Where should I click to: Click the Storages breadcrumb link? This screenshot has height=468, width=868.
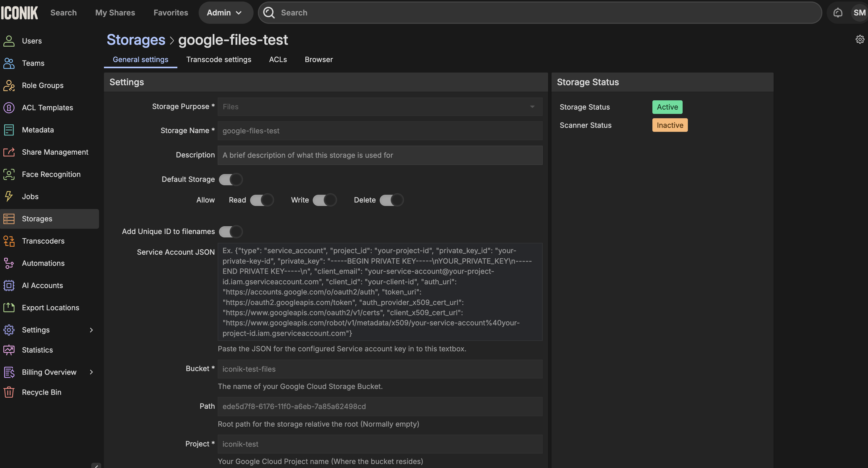click(136, 40)
